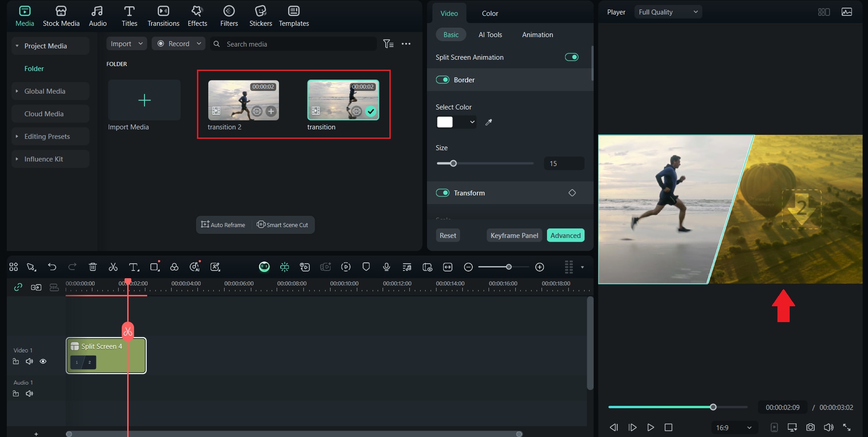Toggle the Transform switch
This screenshot has height=437, width=868.
[442, 193]
